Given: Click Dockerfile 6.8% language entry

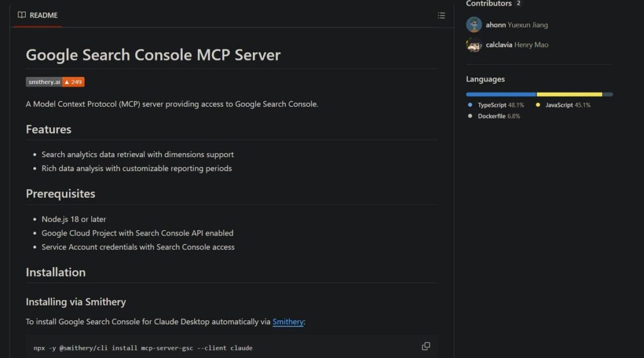Looking at the screenshot, I should tap(498, 116).
